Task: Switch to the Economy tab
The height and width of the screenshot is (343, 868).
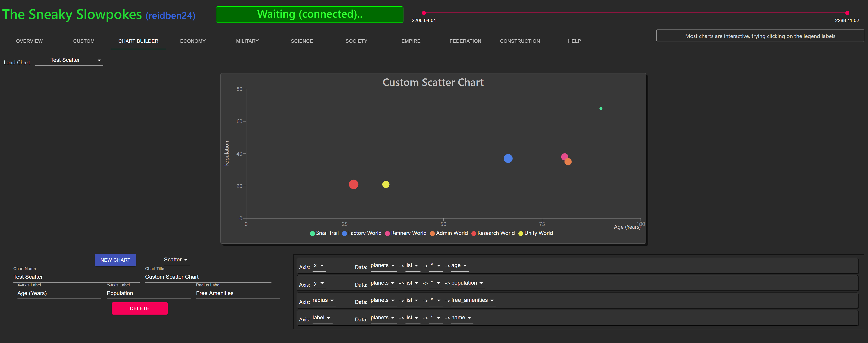Action: [x=193, y=41]
